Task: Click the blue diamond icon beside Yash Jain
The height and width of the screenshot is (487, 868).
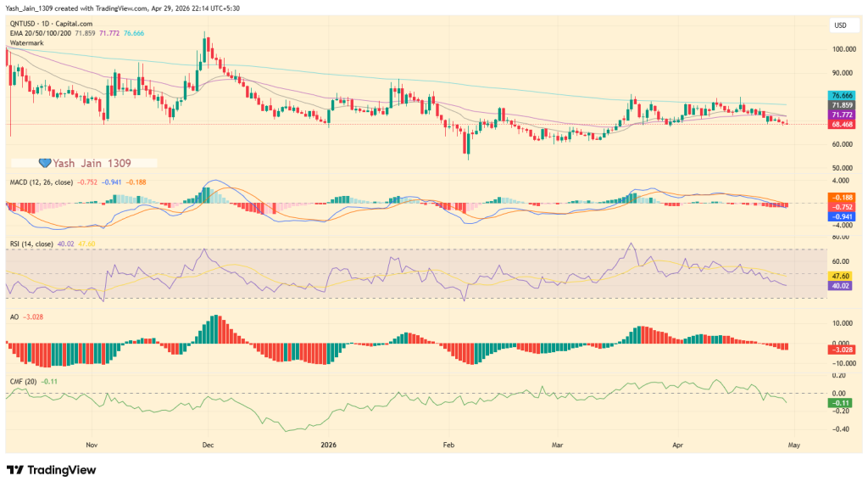Action: pyautogui.click(x=46, y=162)
